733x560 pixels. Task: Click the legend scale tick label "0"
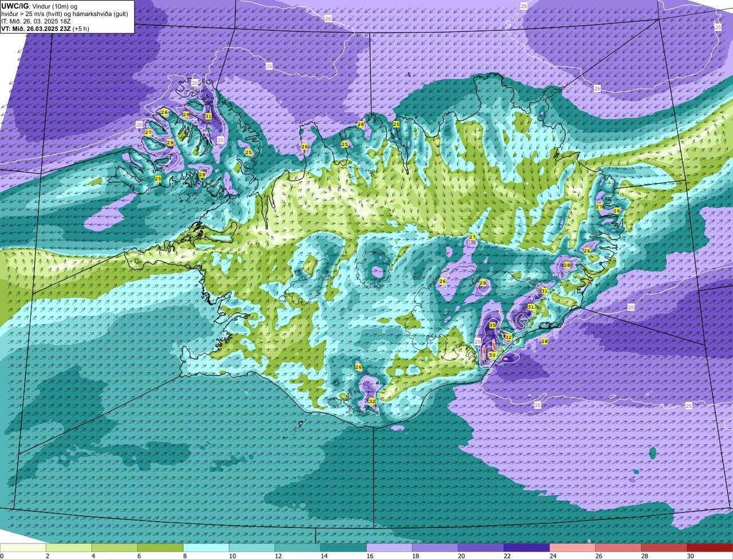2,556
